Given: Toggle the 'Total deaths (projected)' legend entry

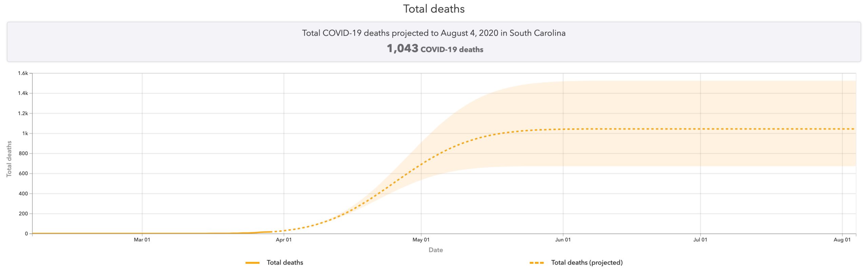Looking at the screenshot, I should click(587, 262).
